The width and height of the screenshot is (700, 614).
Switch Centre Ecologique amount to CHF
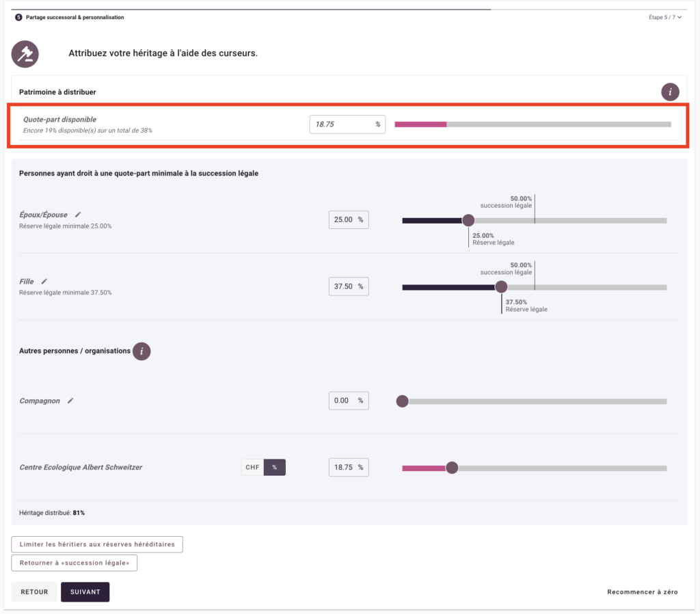click(x=252, y=468)
